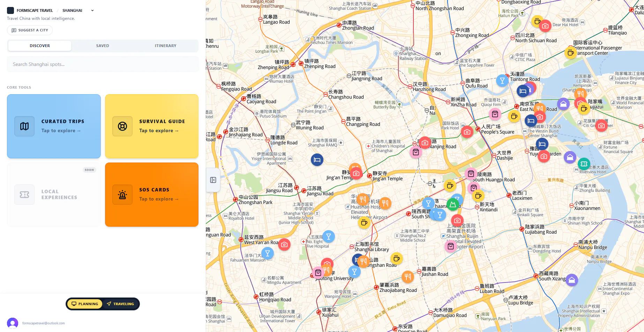The width and height of the screenshot is (644, 332).
Task: Select the green park marker near Xintiandi
Action: (453, 204)
